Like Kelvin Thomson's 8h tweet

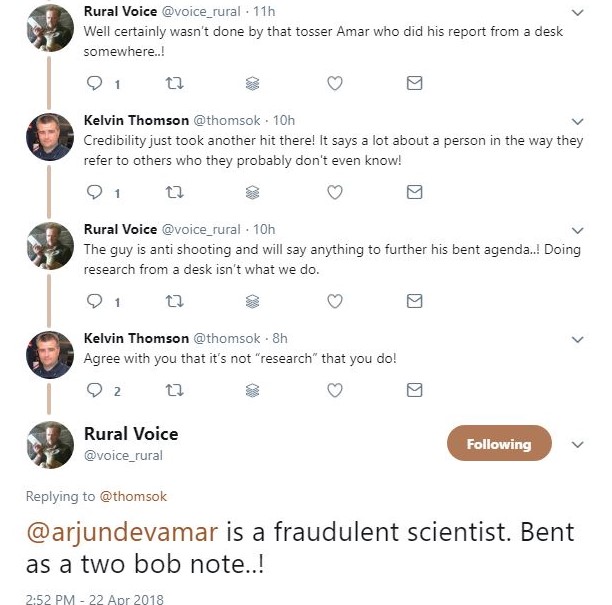[336, 390]
